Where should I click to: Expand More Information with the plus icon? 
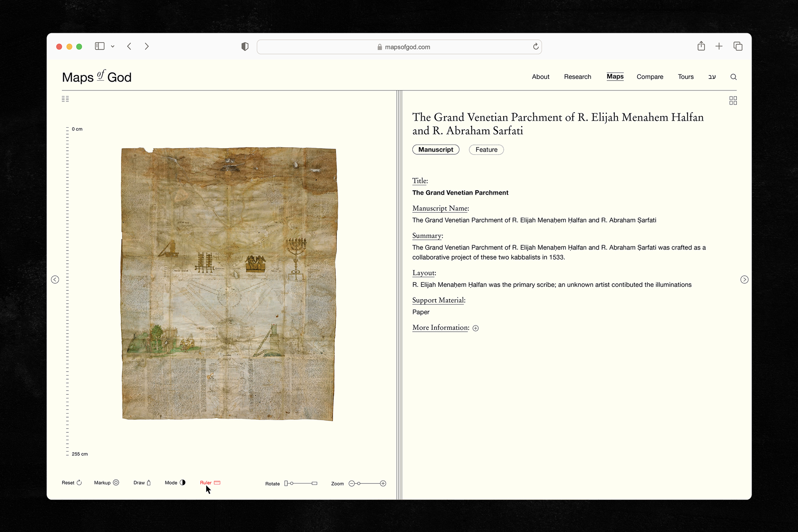point(476,328)
